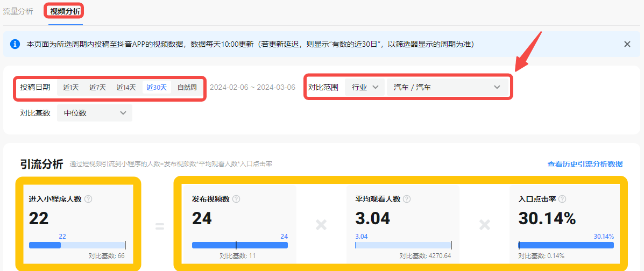Switch to the 流量分析 tab
Viewport: 644px width, 271px height.
click(18, 11)
